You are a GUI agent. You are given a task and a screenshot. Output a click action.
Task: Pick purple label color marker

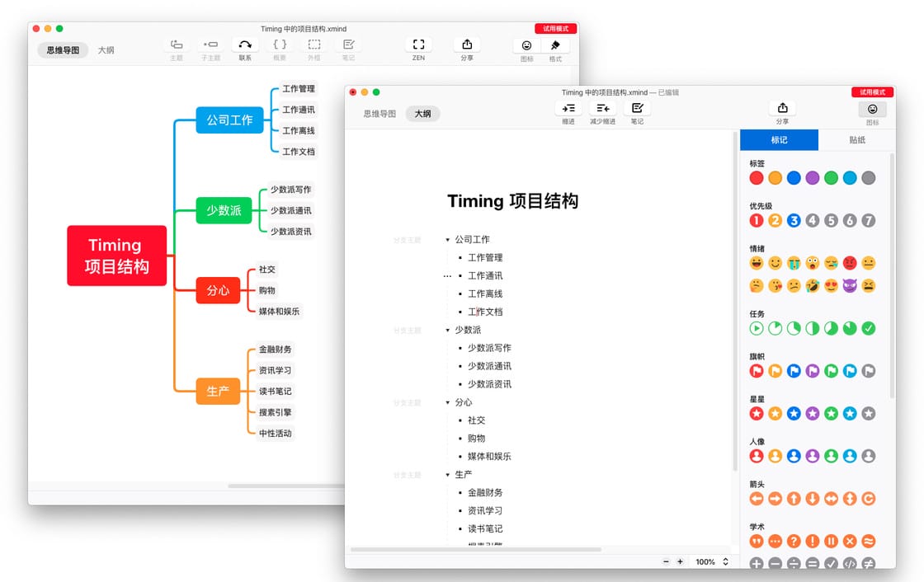(x=813, y=178)
